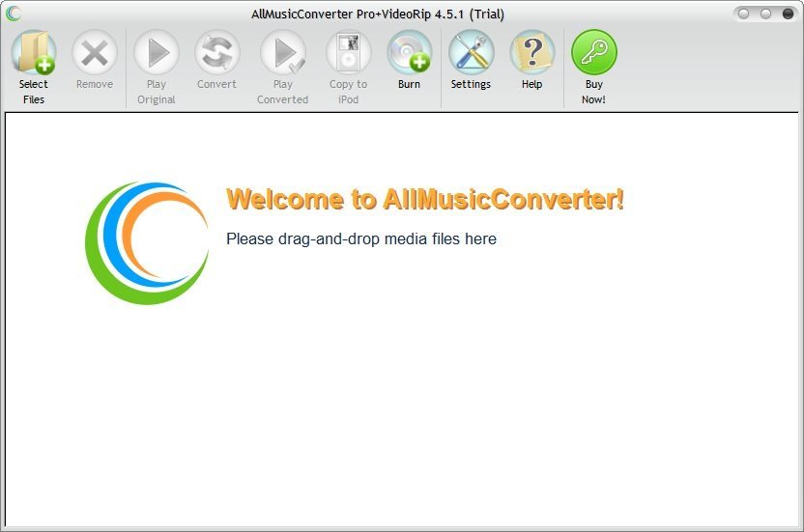Open Settings tools icon
Image resolution: width=804 pixels, height=532 pixels.
472,52
